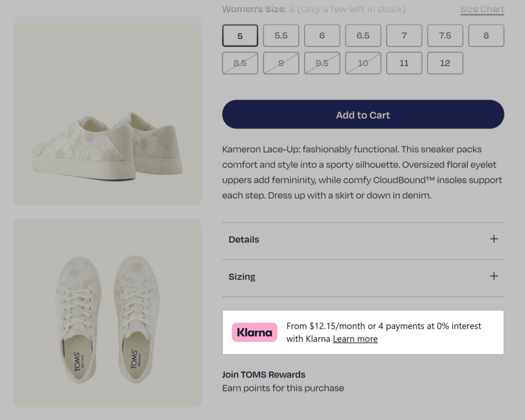The width and height of the screenshot is (525, 420).
Task: Click the top-down view shoe photo
Action: click(x=106, y=313)
